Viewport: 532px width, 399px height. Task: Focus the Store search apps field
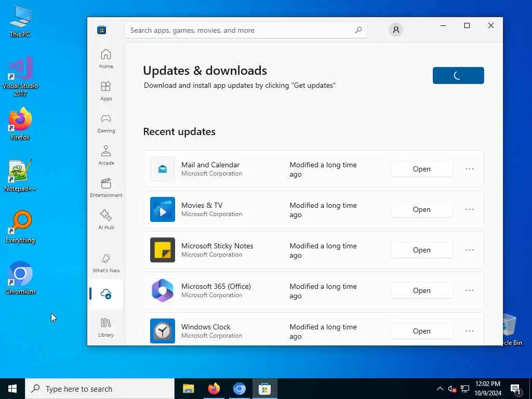246,30
